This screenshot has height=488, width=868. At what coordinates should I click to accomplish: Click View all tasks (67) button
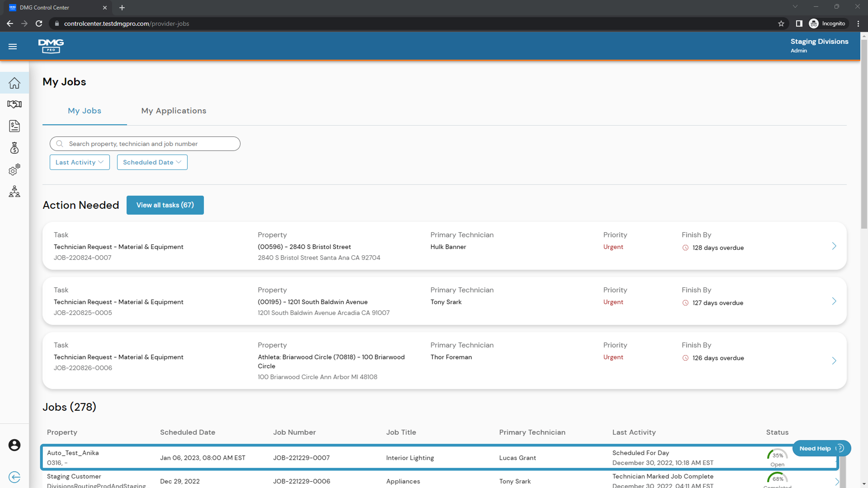(x=165, y=205)
